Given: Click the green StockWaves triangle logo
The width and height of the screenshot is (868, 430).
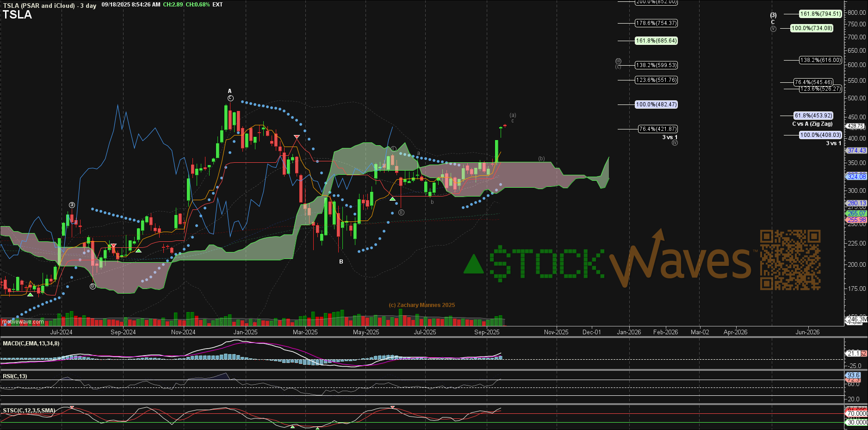Looking at the screenshot, I should tap(473, 264).
